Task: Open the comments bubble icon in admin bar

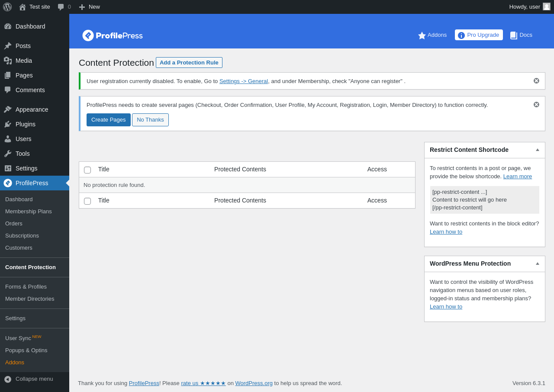Action: point(61,7)
